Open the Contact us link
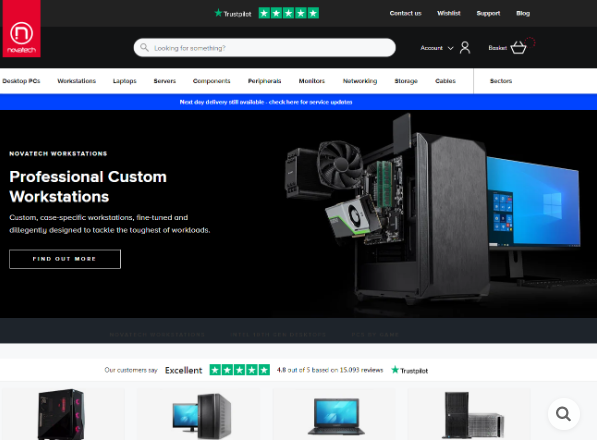The width and height of the screenshot is (597, 440). pos(405,13)
